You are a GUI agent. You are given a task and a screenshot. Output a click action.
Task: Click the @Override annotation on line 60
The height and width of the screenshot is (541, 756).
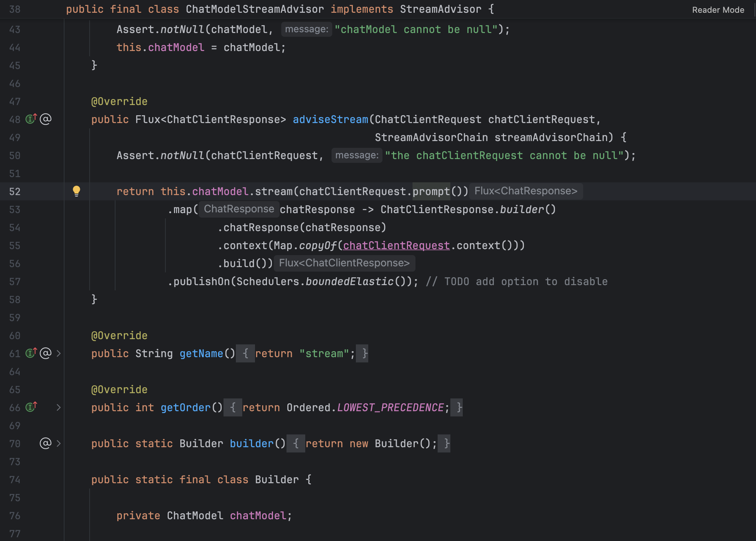point(119,335)
